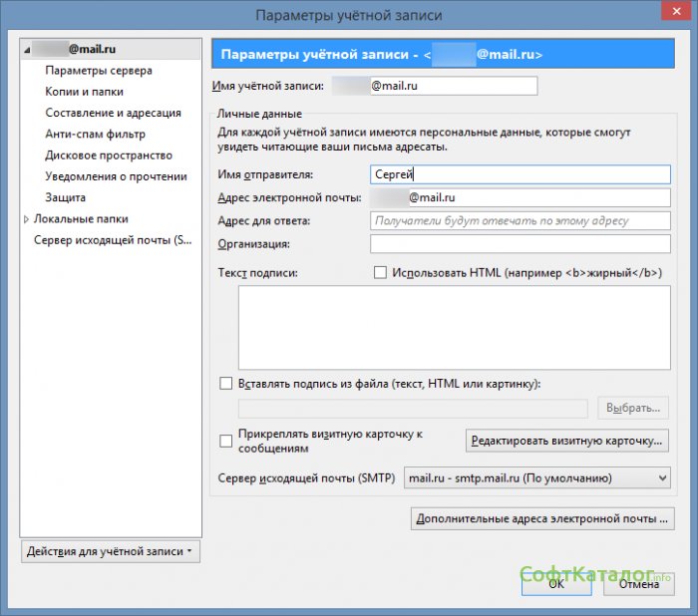This screenshot has width=698, height=616.
Task: Select 'Параметры сервера' in the sidebar
Action: (x=99, y=71)
